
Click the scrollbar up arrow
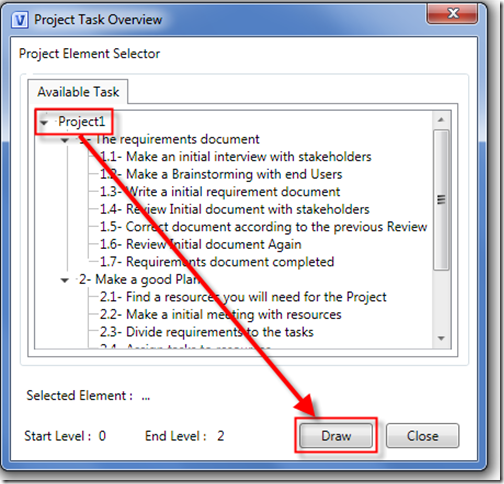[441, 120]
